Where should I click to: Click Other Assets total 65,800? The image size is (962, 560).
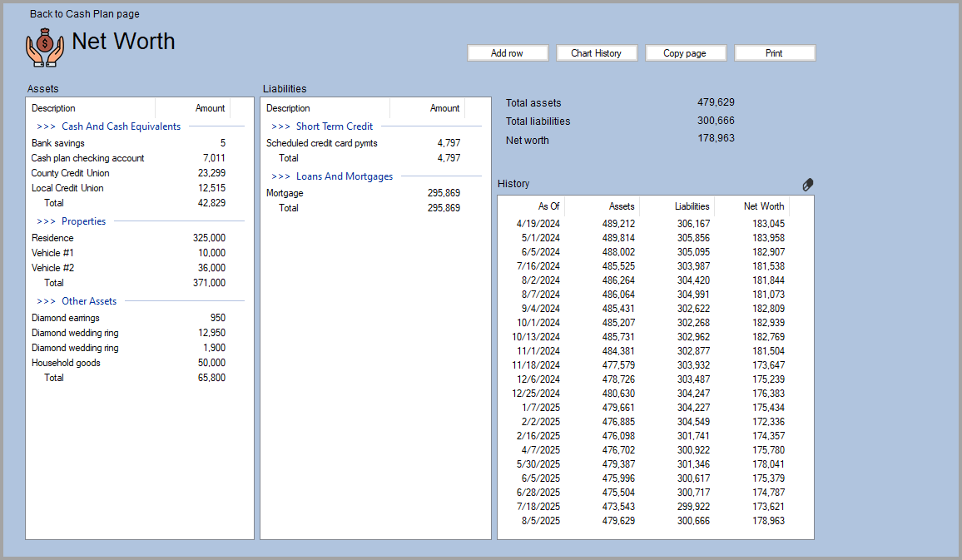(211, 378)
